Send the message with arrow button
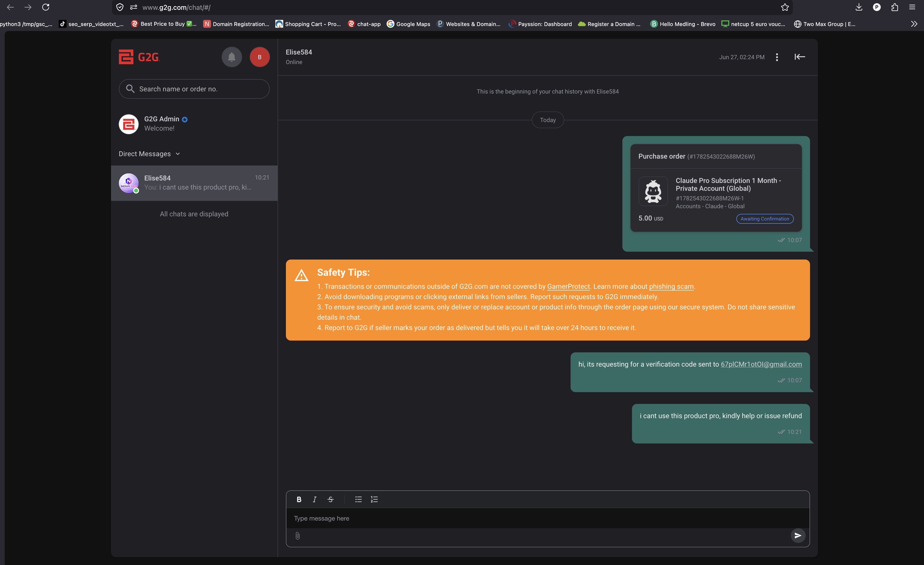The image size is (924, 565). pyautogui.click(x=798, y=536)
